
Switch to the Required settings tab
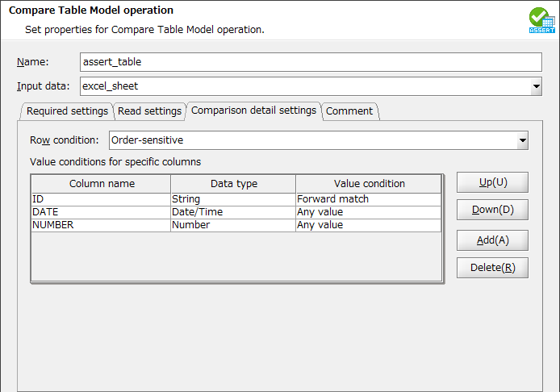pyautogui.click(x=67, y=111)
